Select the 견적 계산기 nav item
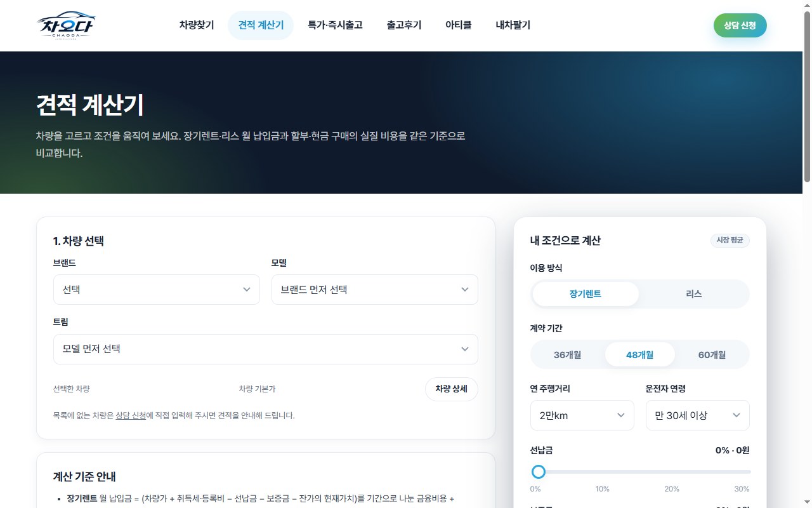The image size is (812, 508). [x=261, y=25]
